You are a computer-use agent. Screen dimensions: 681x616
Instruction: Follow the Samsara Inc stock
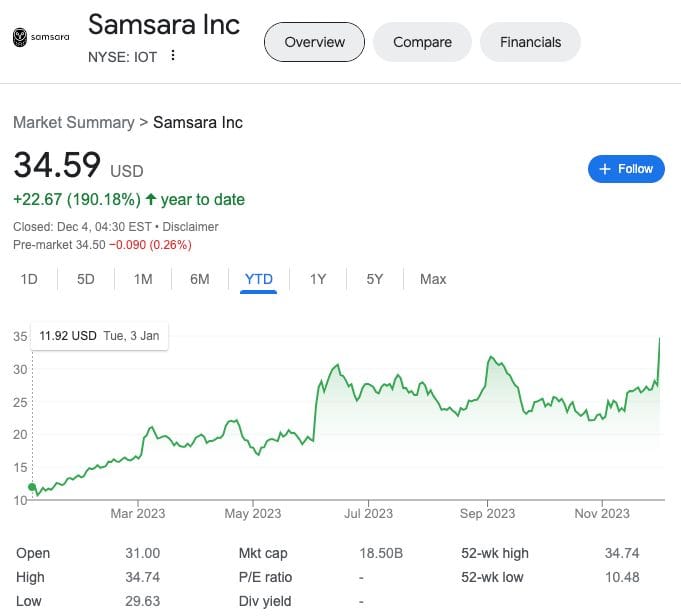click(625, 169)
